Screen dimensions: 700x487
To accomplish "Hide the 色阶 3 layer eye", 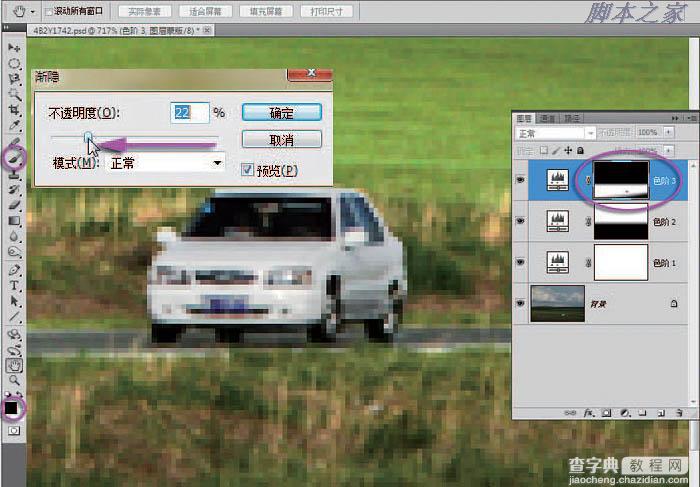I will tap(521, 180).
